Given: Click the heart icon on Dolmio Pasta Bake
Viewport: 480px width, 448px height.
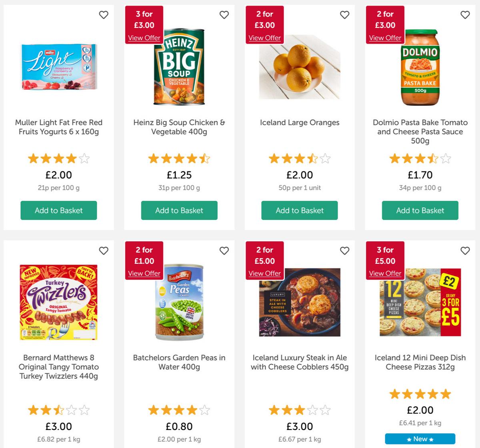Looking at the screenshot, I should pyautogui.click(x=465, y=15).
